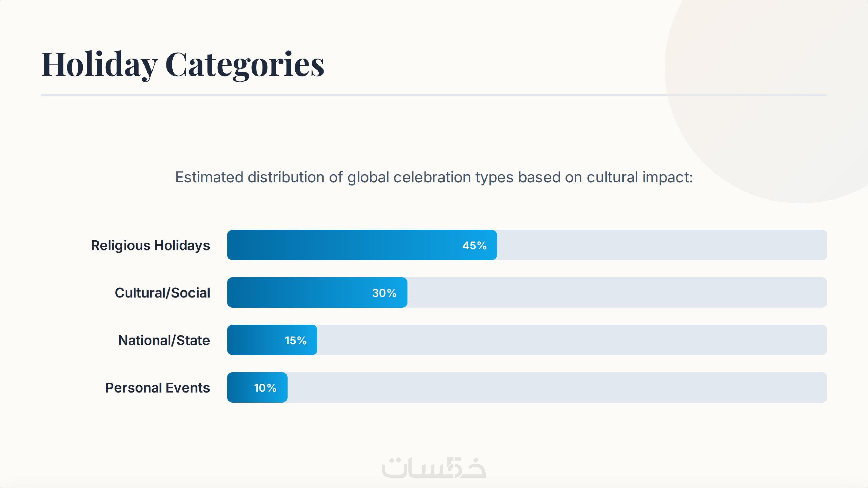Click the "National/State" bar label
Screen dimensions: 868x488
point(164,340)
